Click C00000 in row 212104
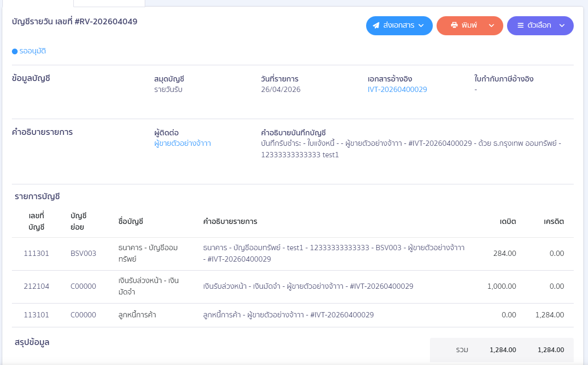The height and width of the screenshot is (365, 588). pos(83,286)
